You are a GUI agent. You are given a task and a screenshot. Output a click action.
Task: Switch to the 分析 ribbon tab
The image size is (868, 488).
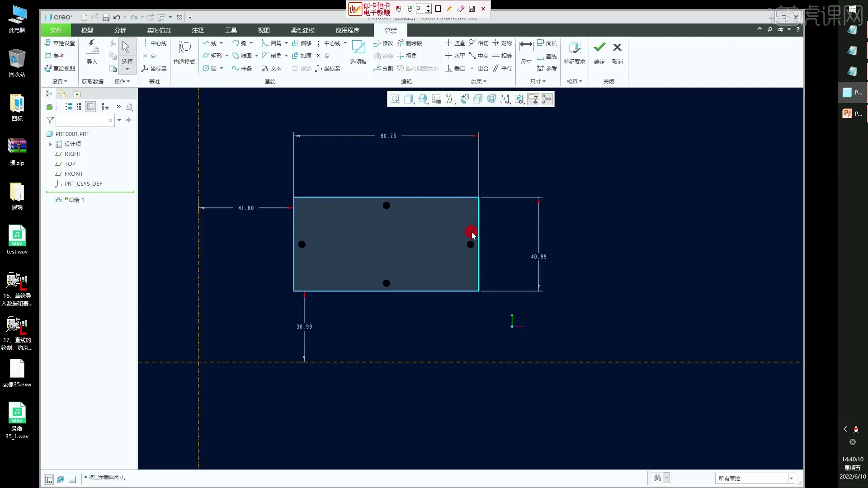(x=120, y=30)
